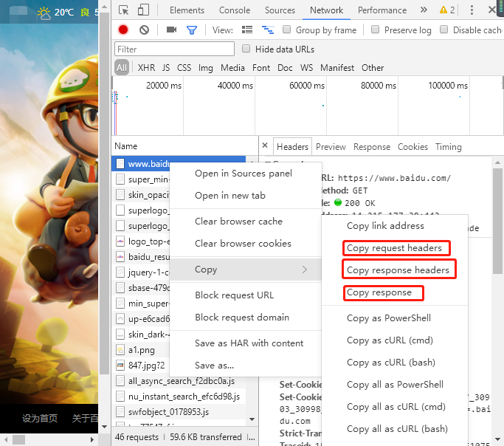Image resolution: width=504 pixels, height=446 pixels.
Task: Filter requests by XHR
Action: [x=147, y=68]
